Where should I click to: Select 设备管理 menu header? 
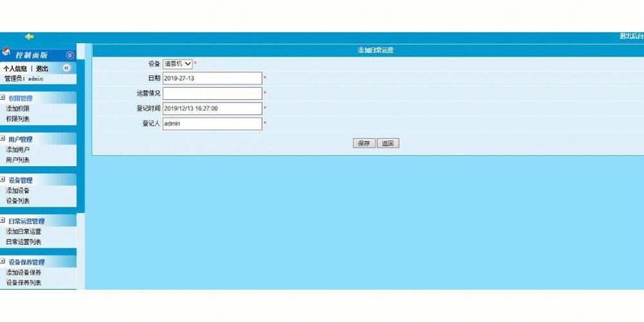coord(21,180)
